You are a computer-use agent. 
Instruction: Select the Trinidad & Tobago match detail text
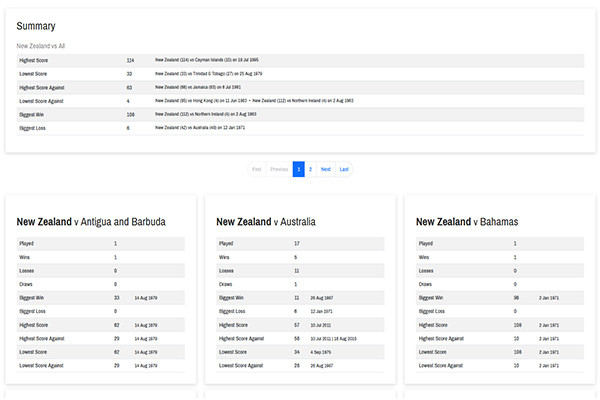pos(209,73)
